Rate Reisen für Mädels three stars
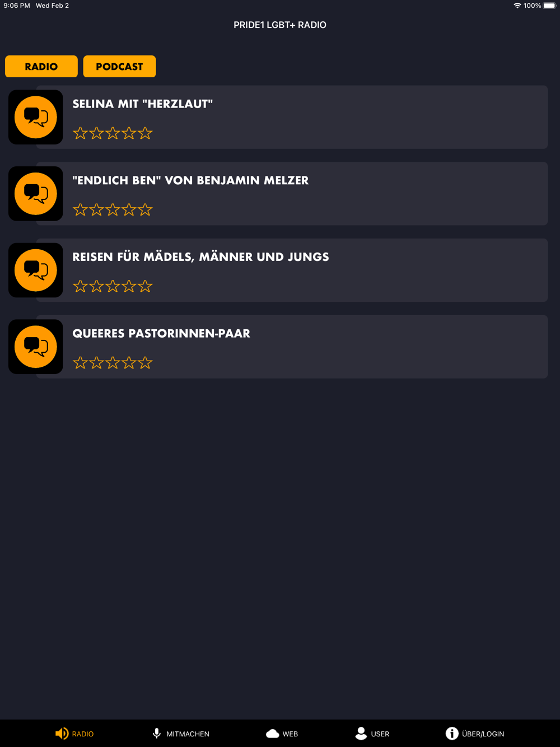Viewport: 560px width, 747px height. (x=113, y=286)
